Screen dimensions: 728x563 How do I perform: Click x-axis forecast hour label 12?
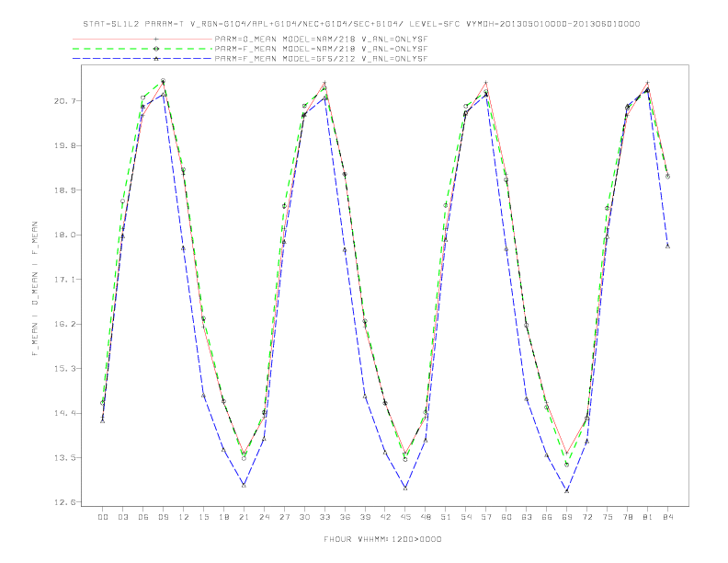pos(184,517)
